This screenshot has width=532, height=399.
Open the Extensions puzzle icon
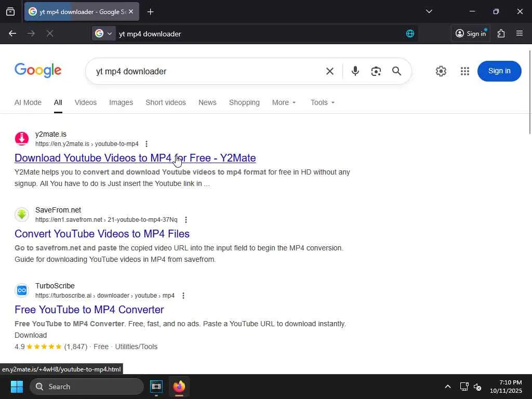point(501,34)
